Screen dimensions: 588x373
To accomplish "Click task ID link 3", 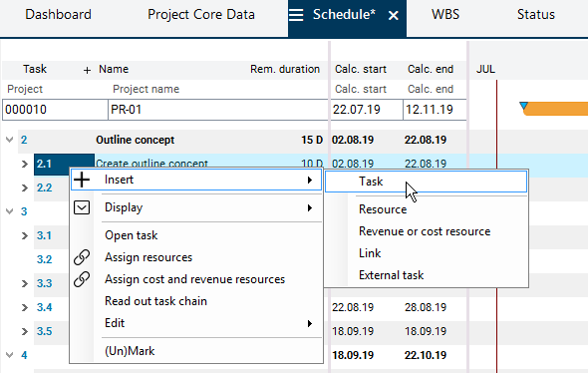I will click(24, 211).
